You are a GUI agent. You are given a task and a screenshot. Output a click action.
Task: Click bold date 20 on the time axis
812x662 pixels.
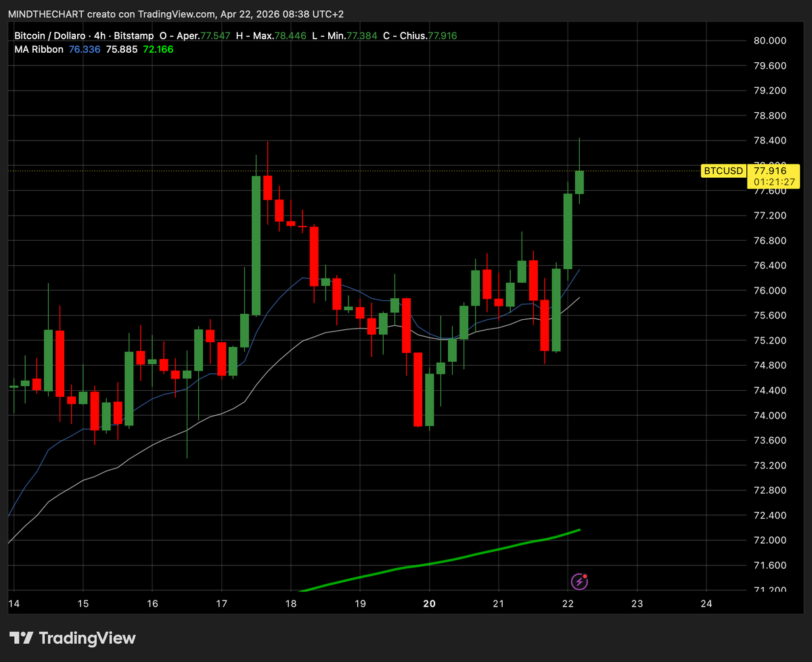[430, 603]
